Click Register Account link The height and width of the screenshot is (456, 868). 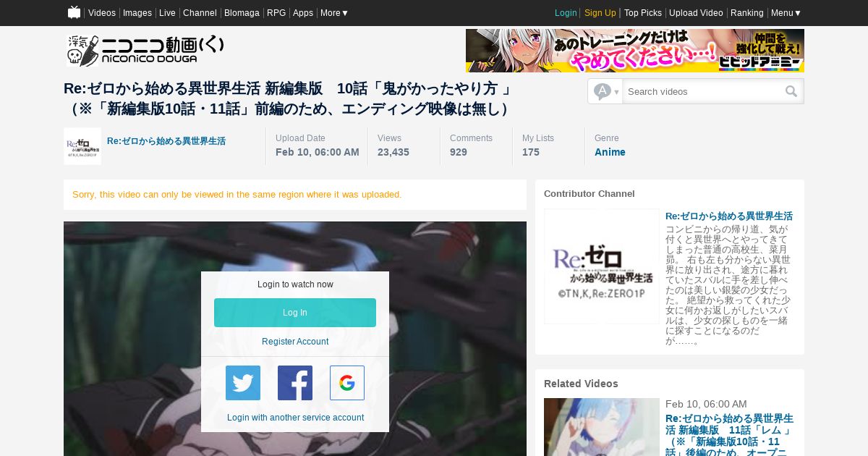(295, 342)
